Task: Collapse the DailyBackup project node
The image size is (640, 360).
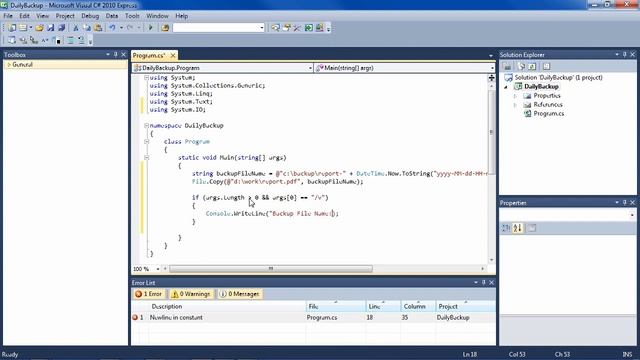Action: click(506, 87)
